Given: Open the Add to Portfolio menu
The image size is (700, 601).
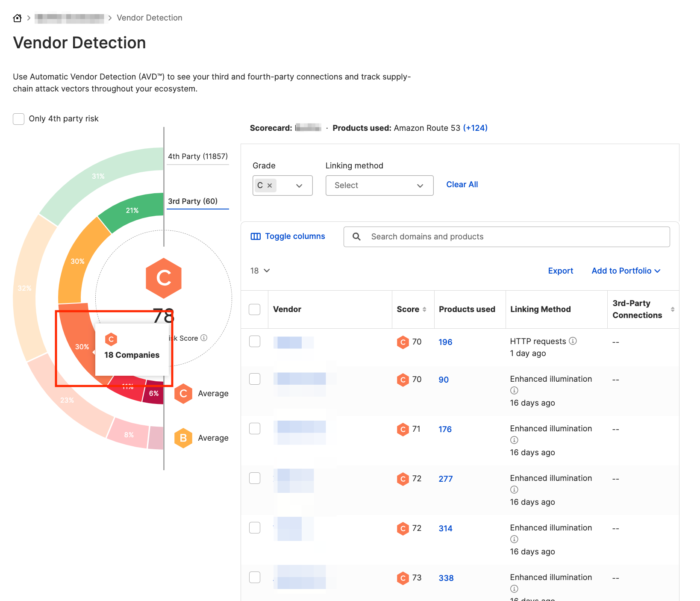Looking at the screenshot, I should (x=626, y=271).
